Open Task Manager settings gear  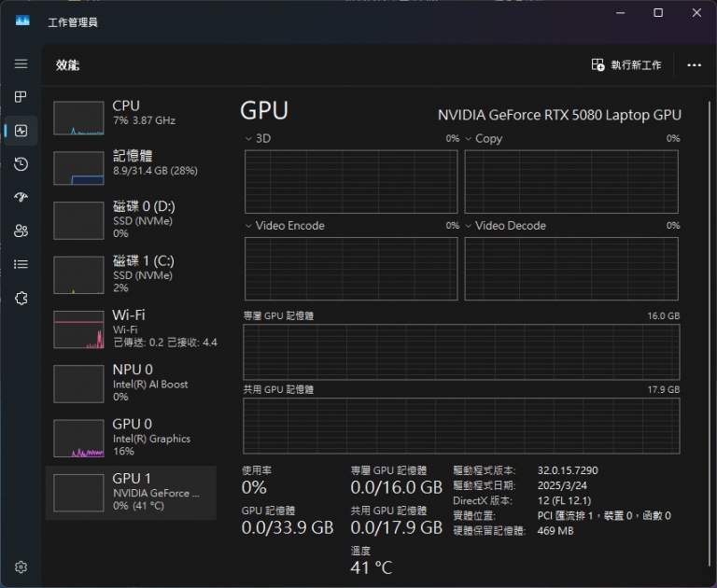[x=21, y=567]
